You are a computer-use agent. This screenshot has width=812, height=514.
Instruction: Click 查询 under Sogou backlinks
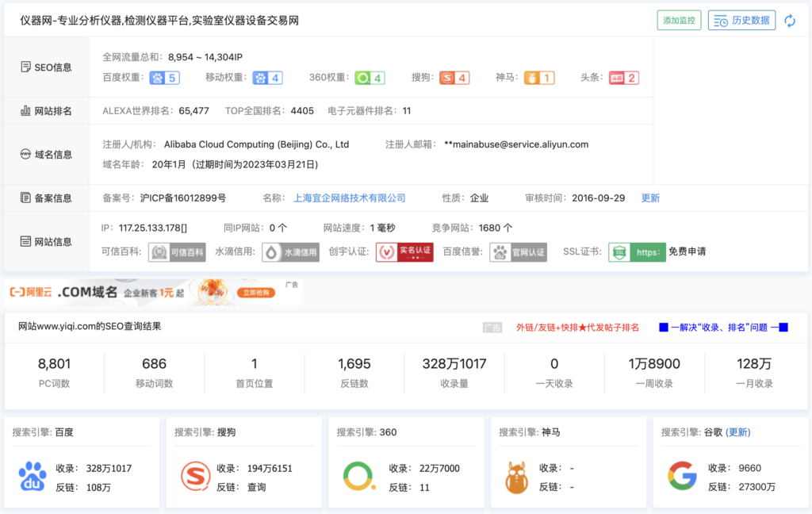256,487
